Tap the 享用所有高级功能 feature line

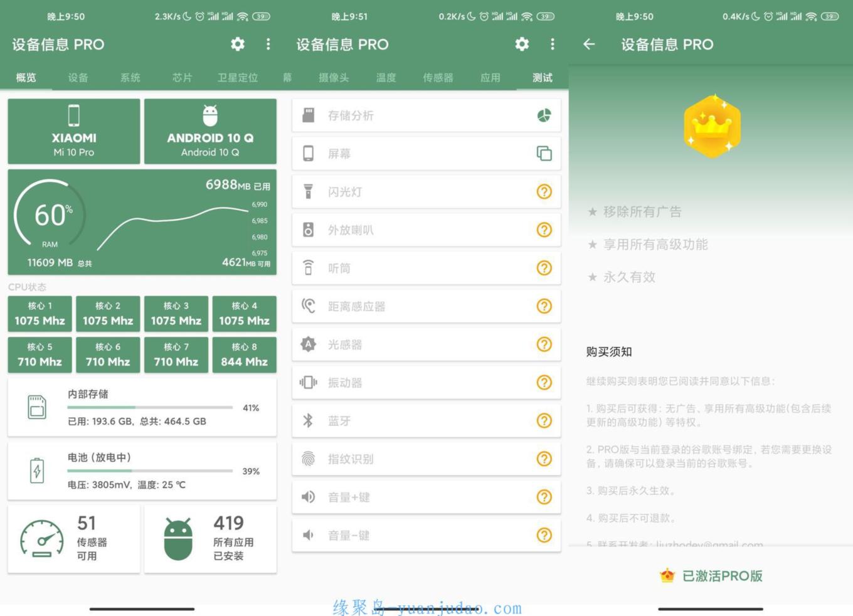[647, 244]
